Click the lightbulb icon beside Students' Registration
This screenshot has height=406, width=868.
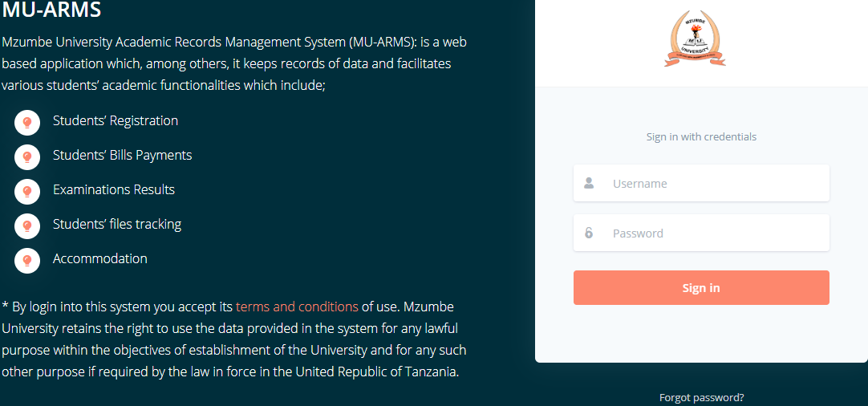coord(27,123)
